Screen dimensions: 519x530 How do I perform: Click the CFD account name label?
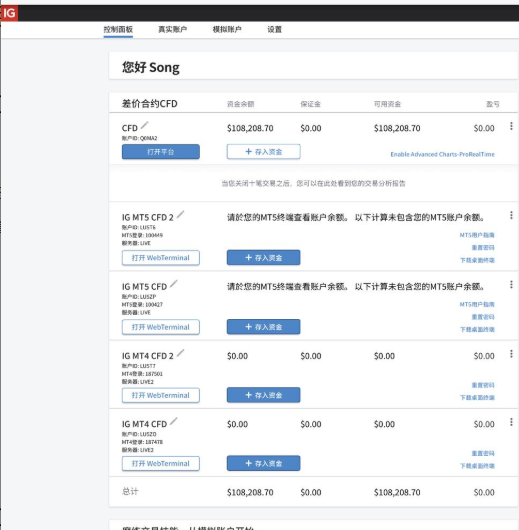point(130,128)
